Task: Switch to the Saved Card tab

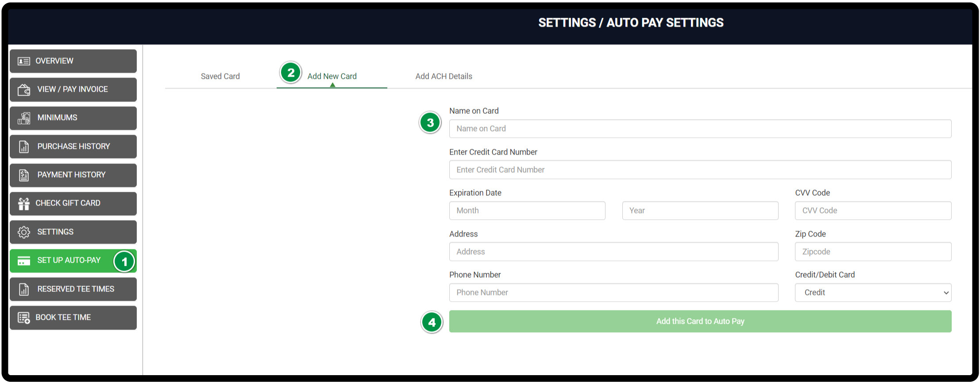Action: point(220,76)
